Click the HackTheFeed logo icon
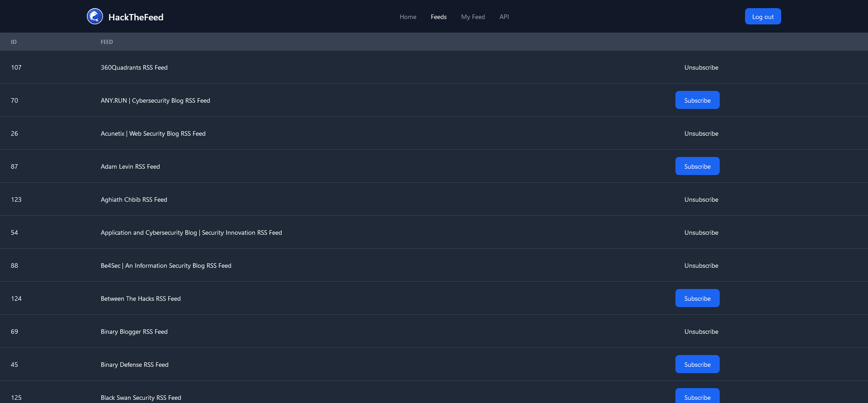 (x=95, y=17)
